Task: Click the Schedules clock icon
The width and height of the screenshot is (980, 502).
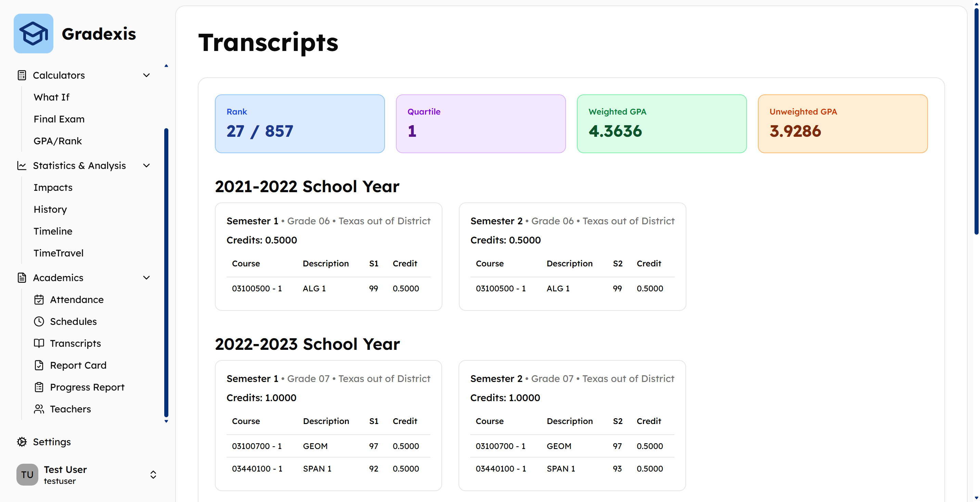Action: (39, 321)
